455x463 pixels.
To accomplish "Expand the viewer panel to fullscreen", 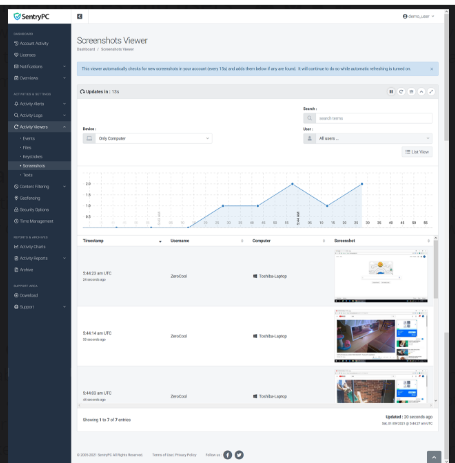I will pyautogui.click(x=431, y=92).
